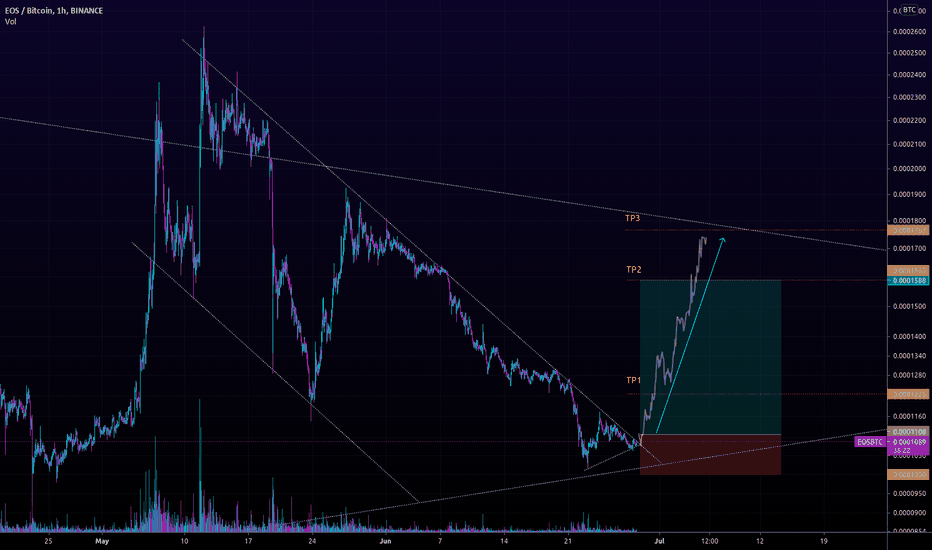Image resolution: width=932 pixels, height=550 pixels.
Task: Click the 0.0001280 price axis label
Action: coord(909,375)
